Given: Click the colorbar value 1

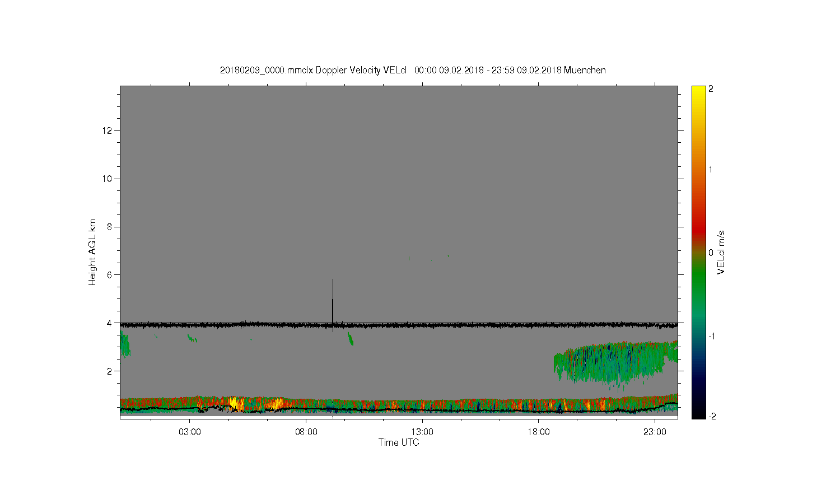Looking at the screenshot, I should (x=711, y=169).
